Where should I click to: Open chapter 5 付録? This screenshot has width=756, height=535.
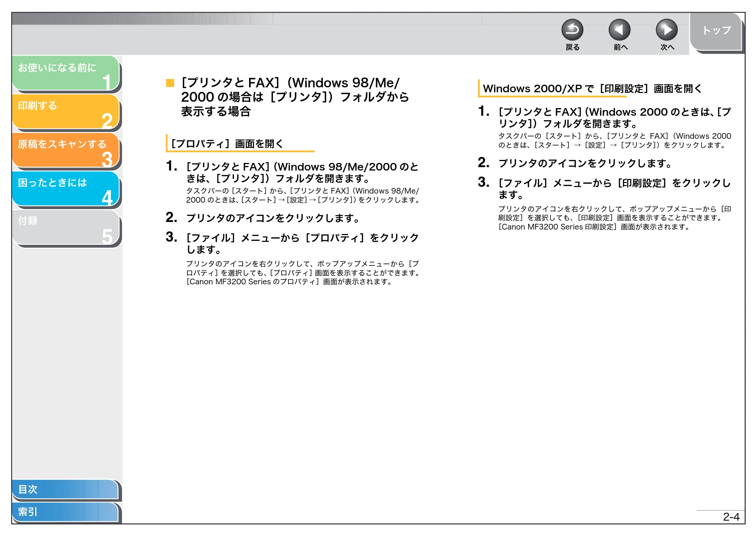click(x=66, y=228)
